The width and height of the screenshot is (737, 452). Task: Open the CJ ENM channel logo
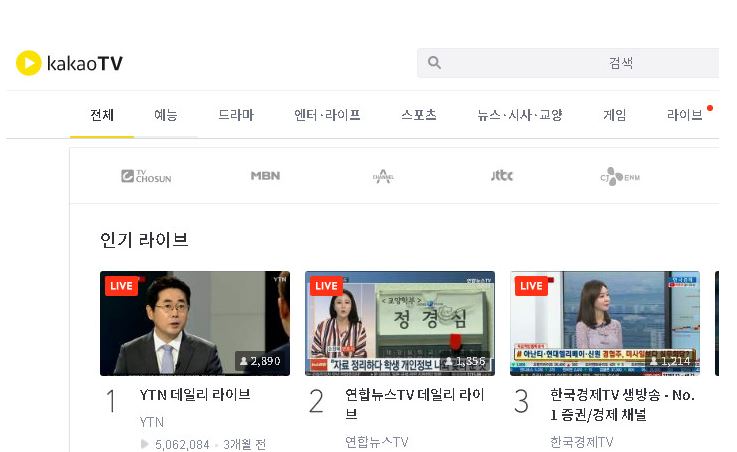(620, 176)
